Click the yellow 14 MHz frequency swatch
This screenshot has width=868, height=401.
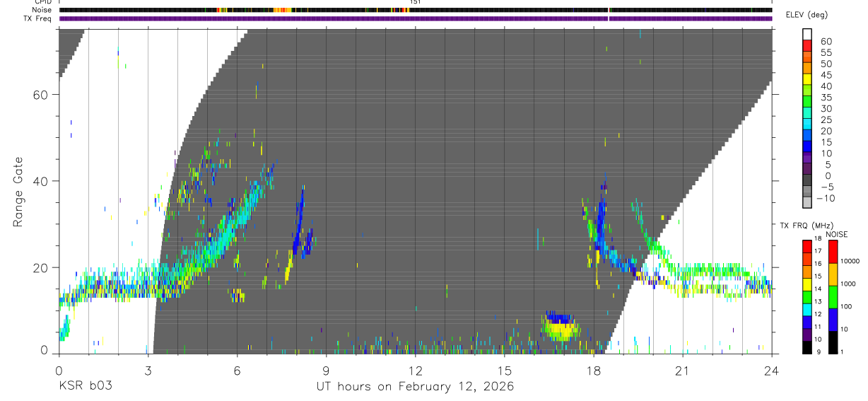coord(807,284)
